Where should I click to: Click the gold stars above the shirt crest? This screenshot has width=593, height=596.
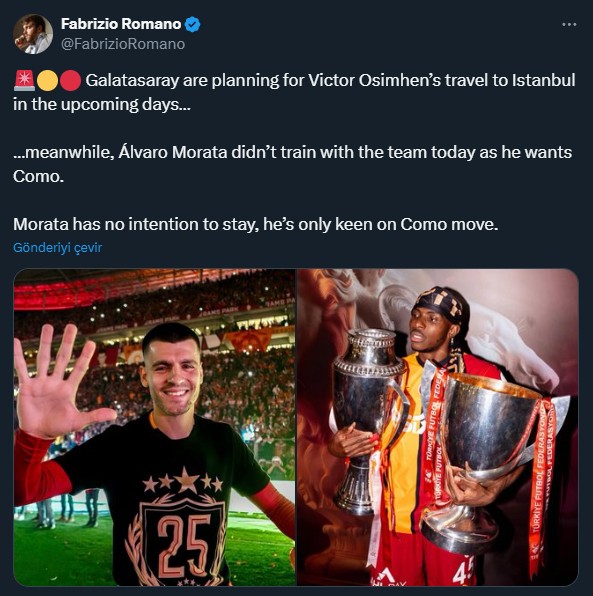(183, 480)
